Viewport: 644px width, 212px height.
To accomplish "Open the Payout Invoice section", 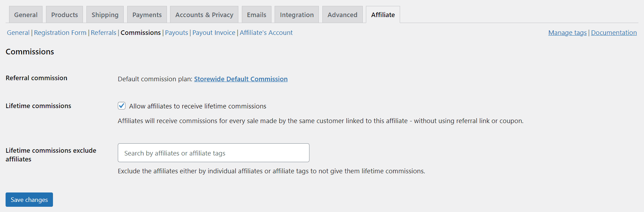I will tap(214, 32).
